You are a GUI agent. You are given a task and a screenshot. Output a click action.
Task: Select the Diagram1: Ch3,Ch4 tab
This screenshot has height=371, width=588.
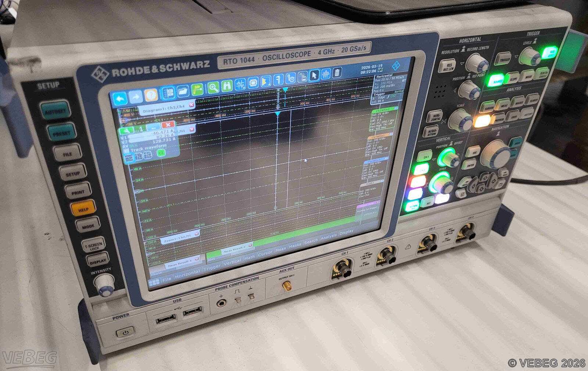[x=166, y=107]
